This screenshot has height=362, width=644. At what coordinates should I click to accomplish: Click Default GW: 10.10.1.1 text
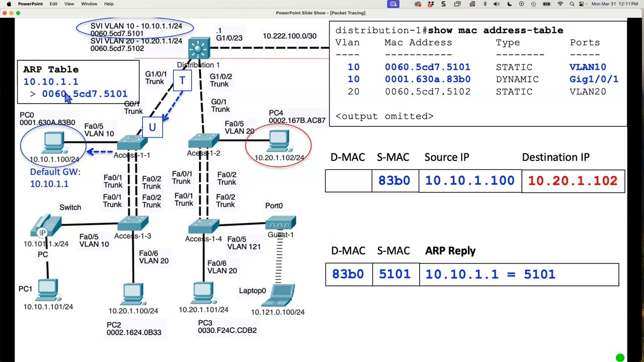55,178
